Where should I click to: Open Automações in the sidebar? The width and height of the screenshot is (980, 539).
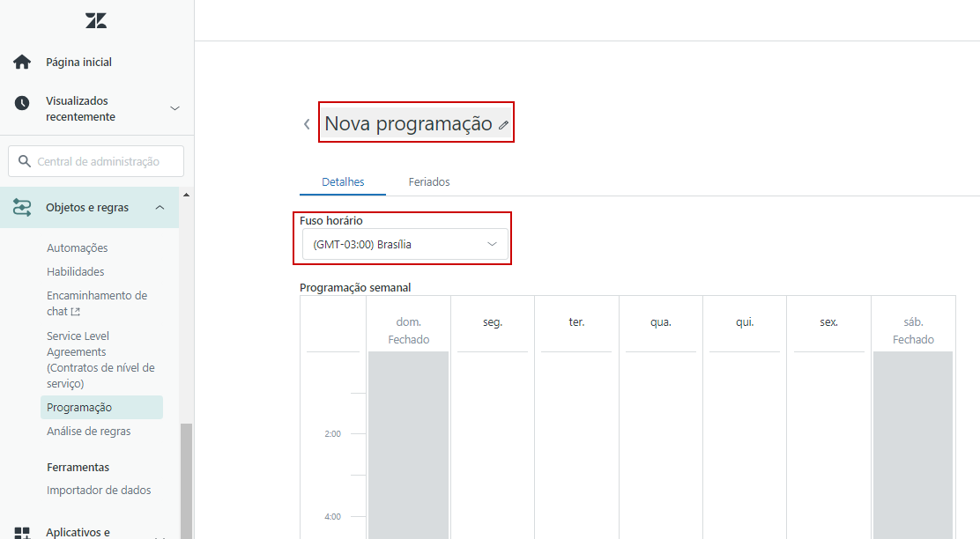coord(78,248)
